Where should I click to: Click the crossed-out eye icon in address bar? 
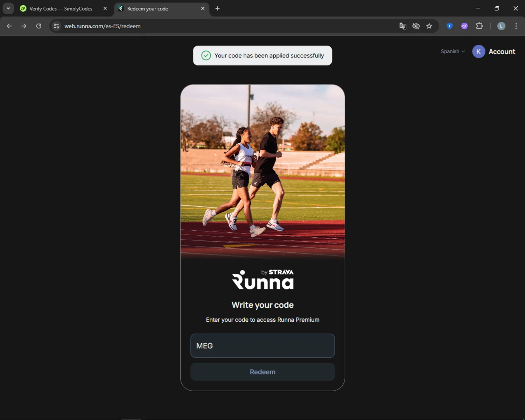416,26
